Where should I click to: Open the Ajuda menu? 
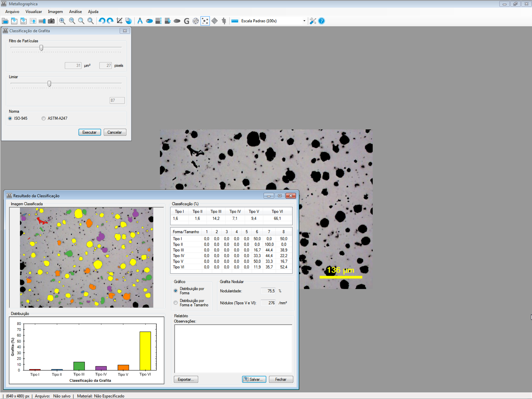click(93, 12)
